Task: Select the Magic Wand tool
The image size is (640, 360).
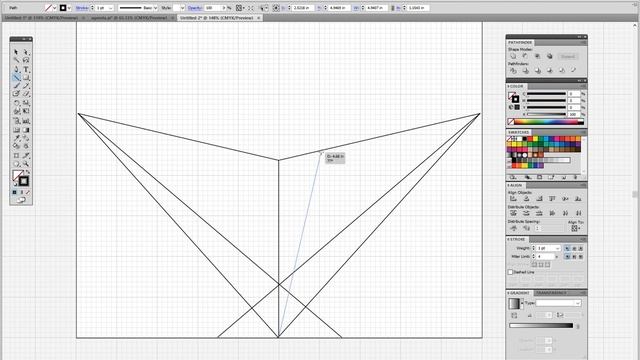Action: point(16,60)
